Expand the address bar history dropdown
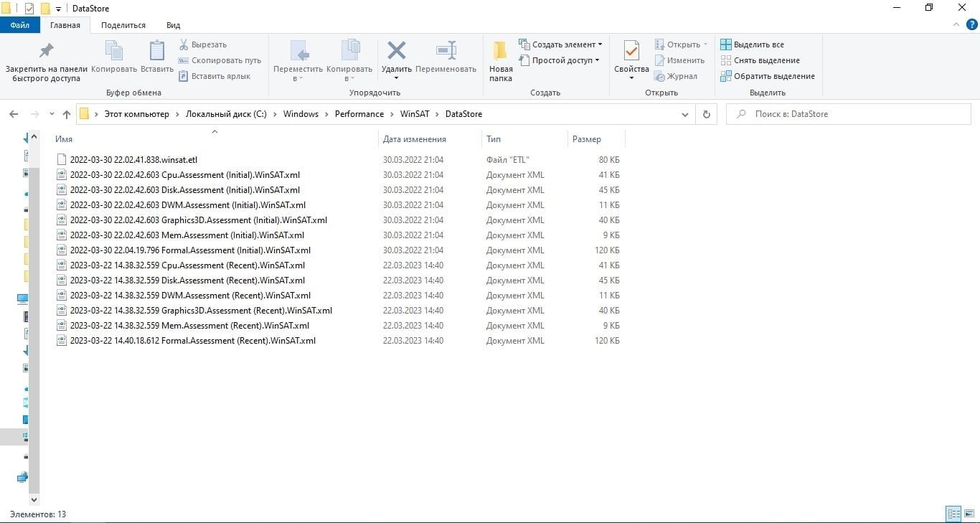 [685, 114]
